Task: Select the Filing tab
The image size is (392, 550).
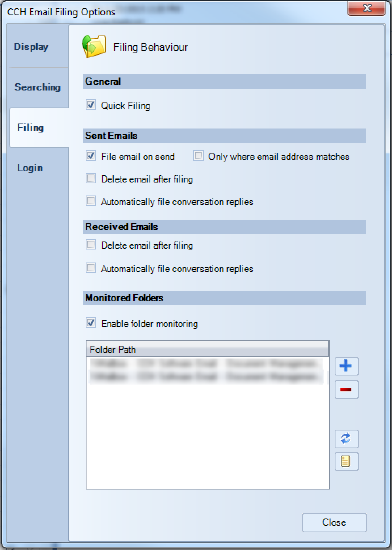Action: point(39,127)
